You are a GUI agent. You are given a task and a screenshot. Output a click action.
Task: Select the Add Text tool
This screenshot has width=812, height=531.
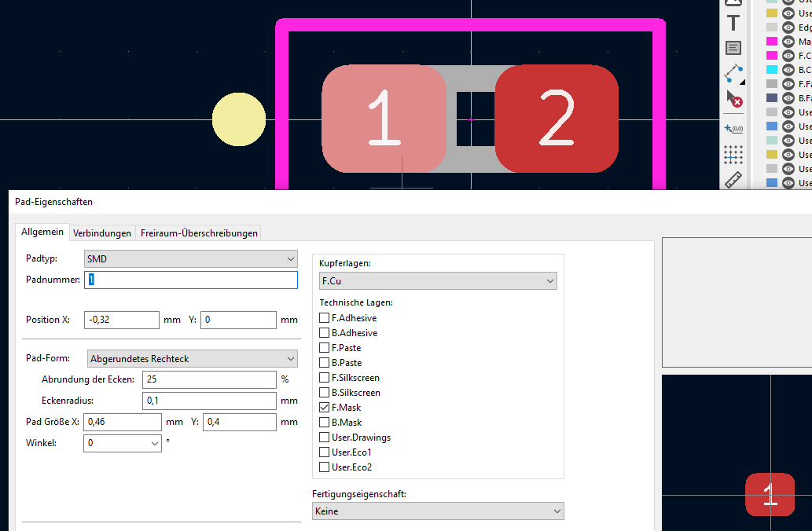click(733, 24)
